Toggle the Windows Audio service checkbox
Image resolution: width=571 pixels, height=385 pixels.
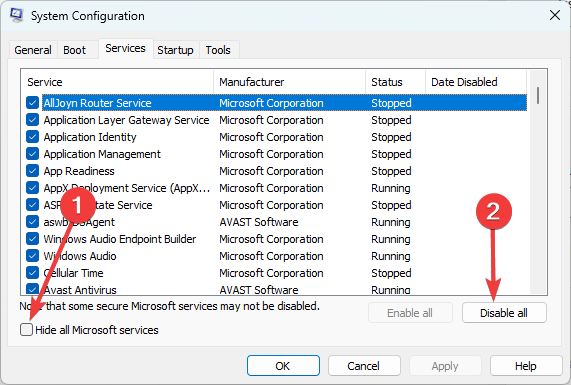[32, 256]
